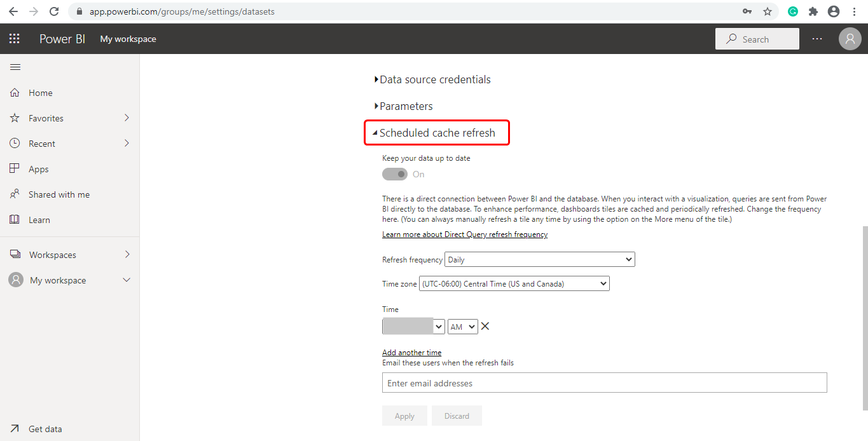
Task: Open Learn more about Direct Query link
Action: click(464, 234)
